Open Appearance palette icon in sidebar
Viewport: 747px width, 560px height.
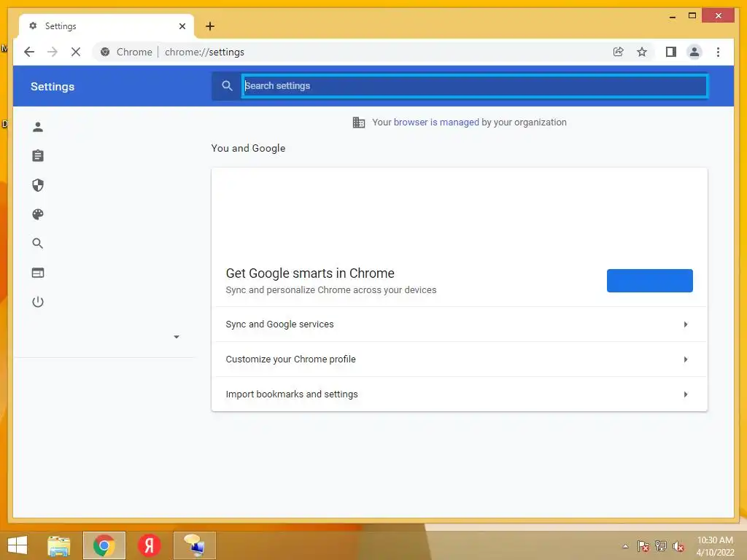pos(38,214)
